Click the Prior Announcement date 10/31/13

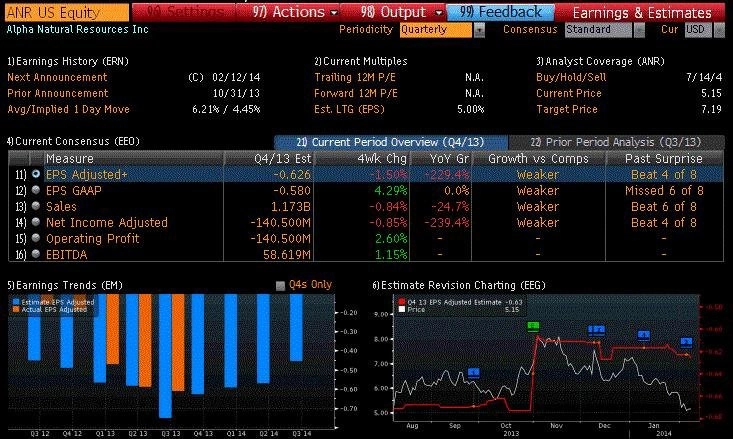[x=236, y=93]
